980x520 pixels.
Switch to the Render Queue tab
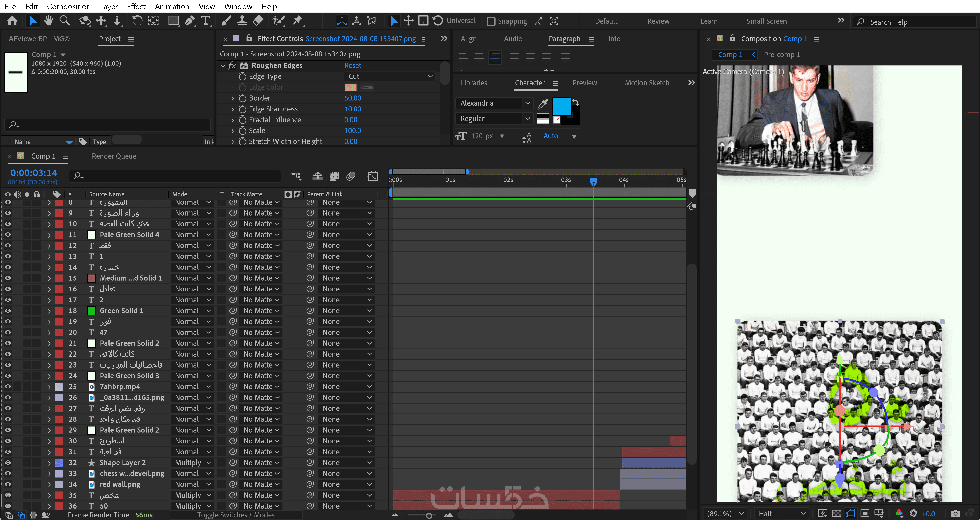click(114, 156)
